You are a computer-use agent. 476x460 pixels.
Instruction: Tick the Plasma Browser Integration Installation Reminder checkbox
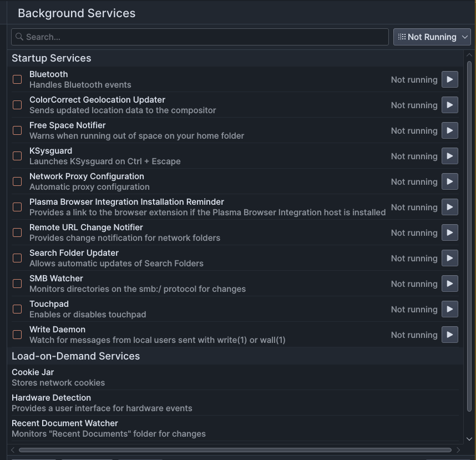point(17,207)
